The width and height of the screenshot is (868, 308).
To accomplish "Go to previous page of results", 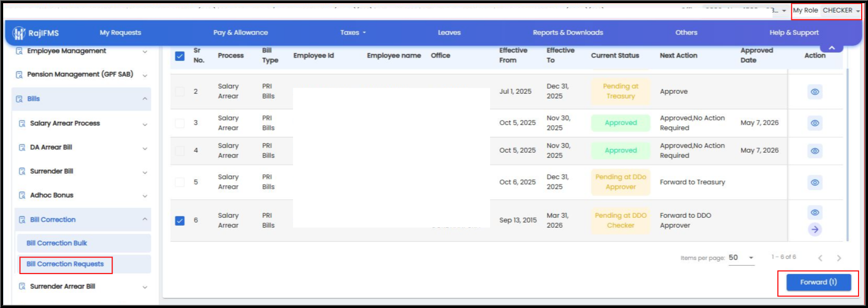I will tap(820, 258).
